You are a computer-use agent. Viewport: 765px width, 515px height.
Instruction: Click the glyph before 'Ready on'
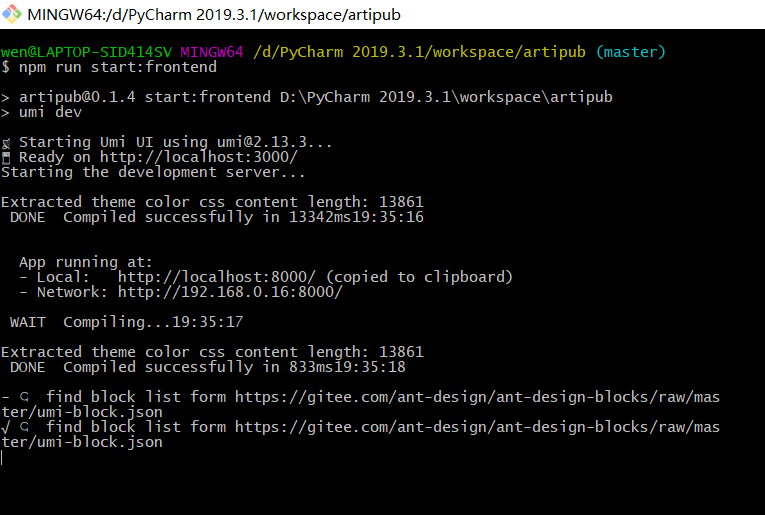[5, 157]
